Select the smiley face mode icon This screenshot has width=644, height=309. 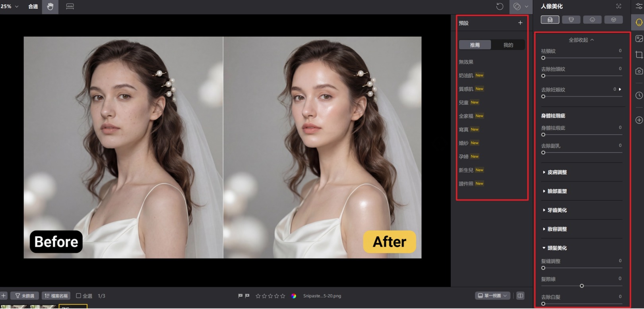[x=592, y=19]
